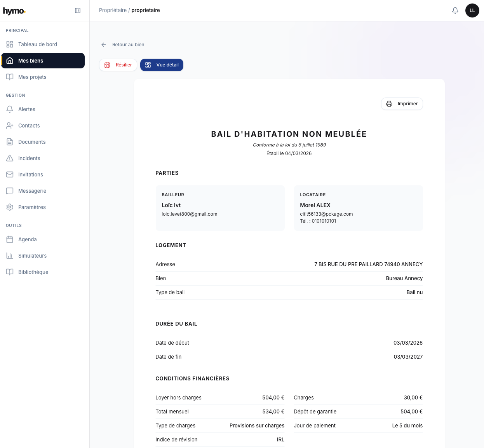Click the back arrow beside Retour au bien

(x=104, y=45)
